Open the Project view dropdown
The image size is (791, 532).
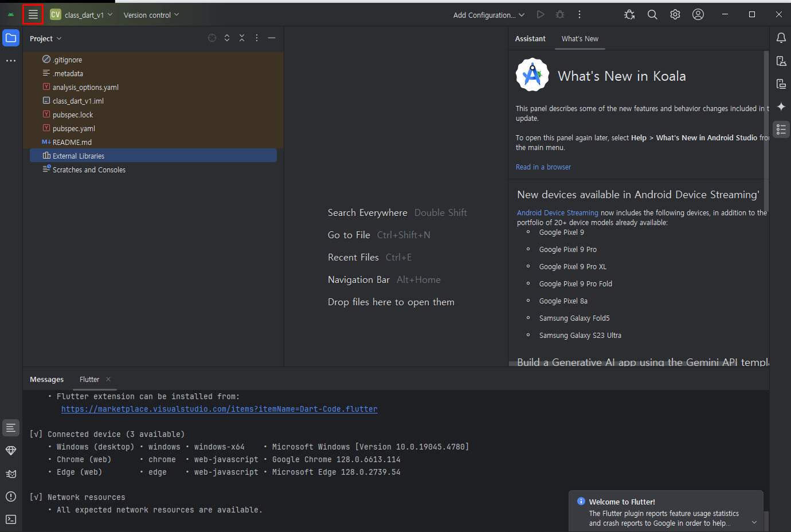click(x=46, y=38)
